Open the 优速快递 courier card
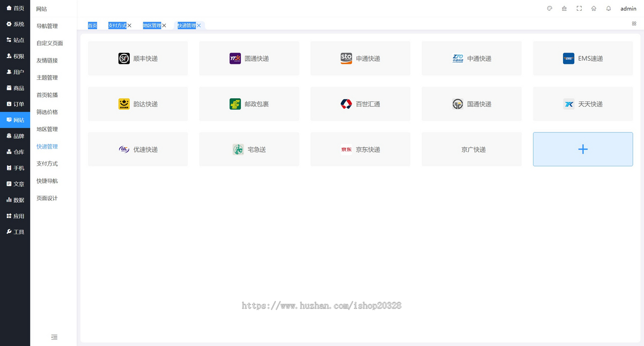 coord(138,149)
